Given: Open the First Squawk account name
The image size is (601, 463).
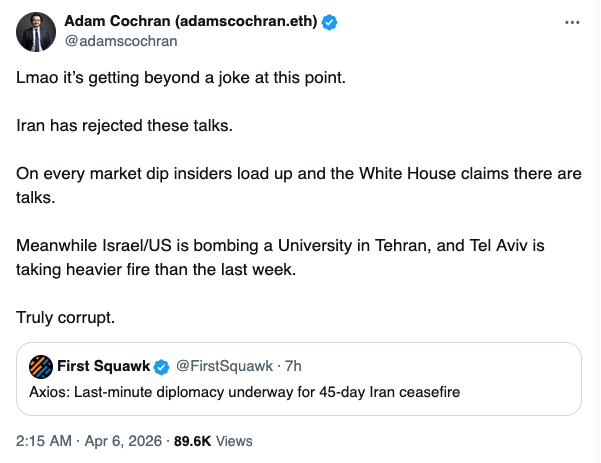Looking at the screenshot, I should pos(103,366).
